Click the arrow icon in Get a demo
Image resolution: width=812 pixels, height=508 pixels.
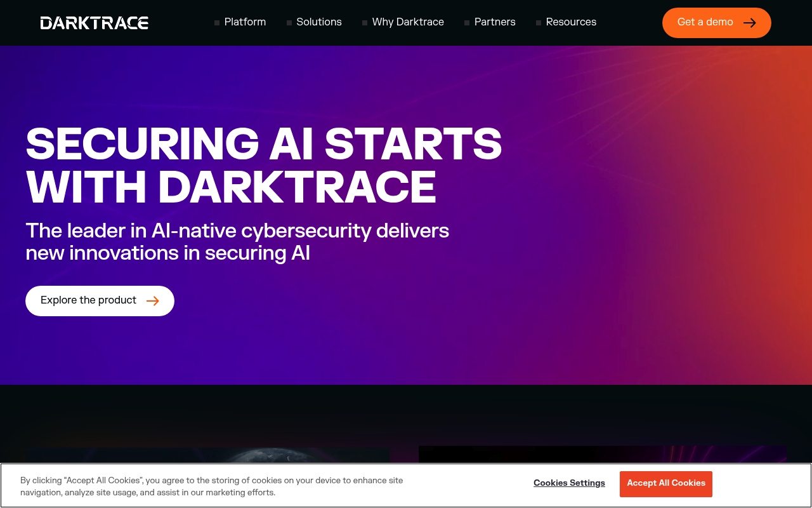point(750,23)
